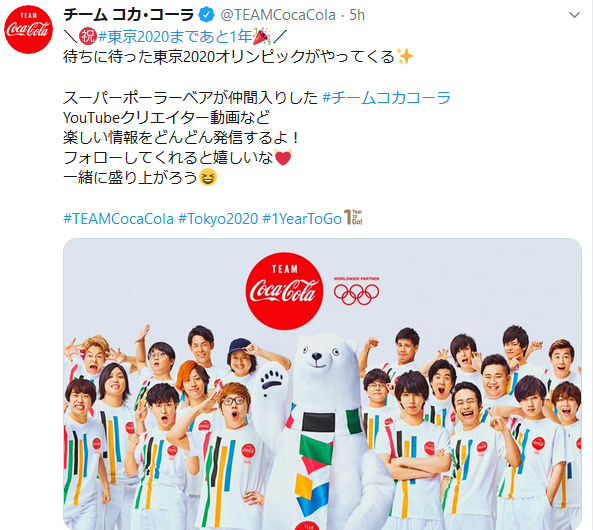The height and width of the screenshot is (530, 593).
Task: Open the #Tokyo2020 hashtag link
Action: tap(218, 219)
